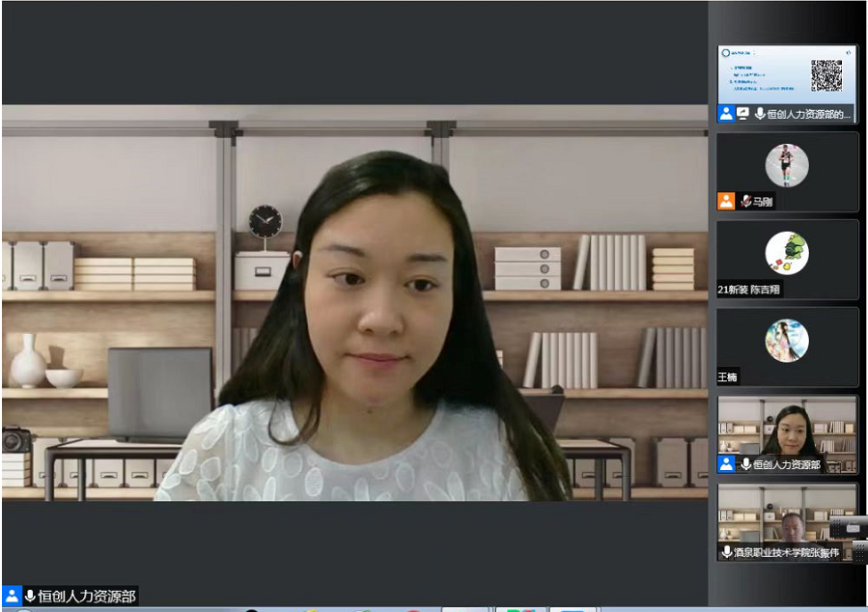Click the muted microphone icon beside 马刚
The width and height of the screenshot is (868, 612).
[745, 202]
